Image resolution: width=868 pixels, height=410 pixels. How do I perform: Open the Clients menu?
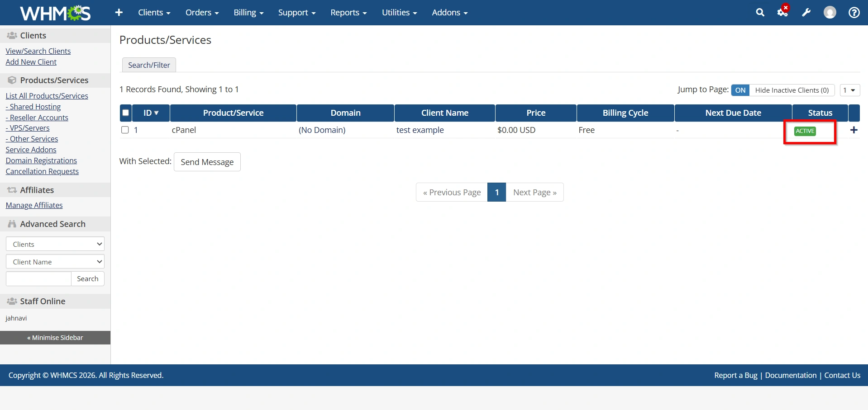154,13
